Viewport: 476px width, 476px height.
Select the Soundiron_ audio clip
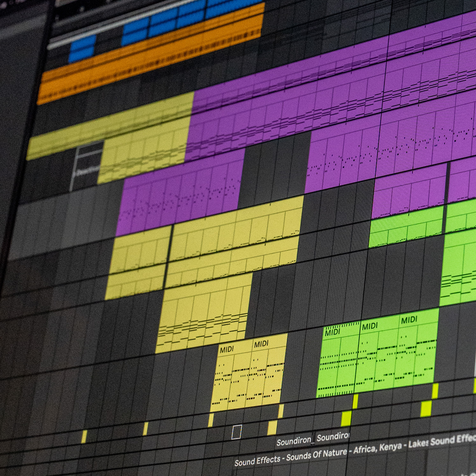pos(295,441)
